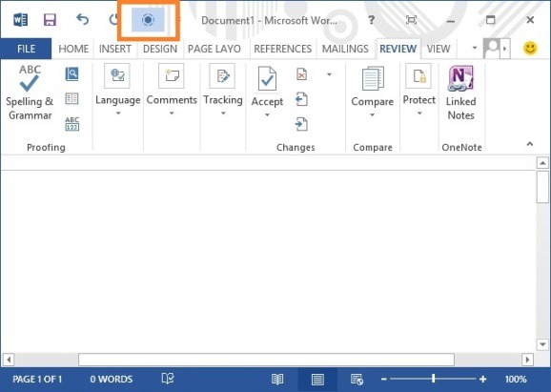The width and height of the screenshot is (551, 392).
Task: Open account options arrow beside user picture
Action: (x=504, y=49)
